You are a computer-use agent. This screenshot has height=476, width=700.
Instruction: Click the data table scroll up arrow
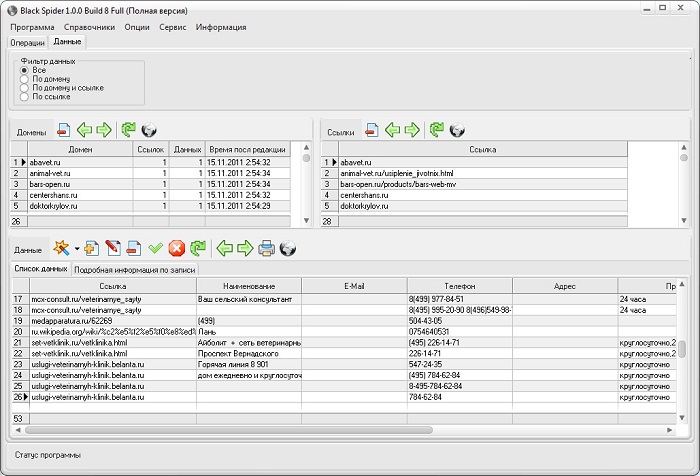[682, 284]
